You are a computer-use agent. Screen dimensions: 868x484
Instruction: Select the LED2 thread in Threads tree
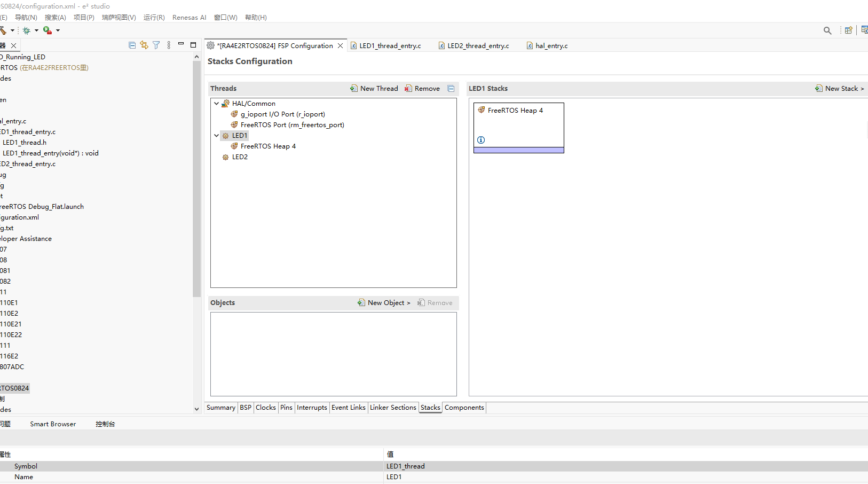[x=240, y=157]
